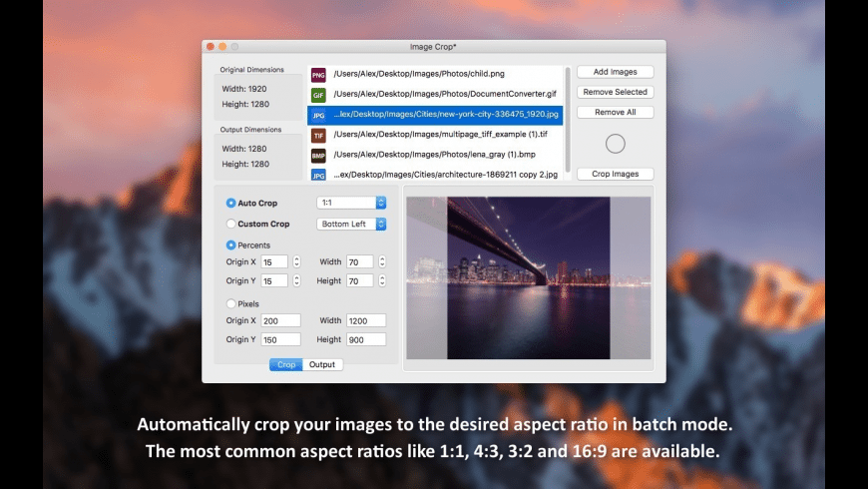Image resolution: width=868 pixels, height=489 pixels.
Task: Switch to the Crop tab
Action: pyautogui.click(x=286, y=364)
